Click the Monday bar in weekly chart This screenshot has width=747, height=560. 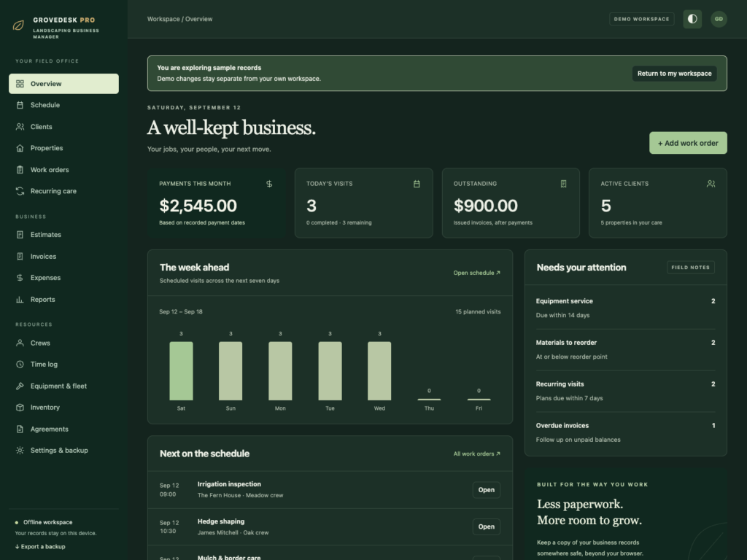(280, 371)
